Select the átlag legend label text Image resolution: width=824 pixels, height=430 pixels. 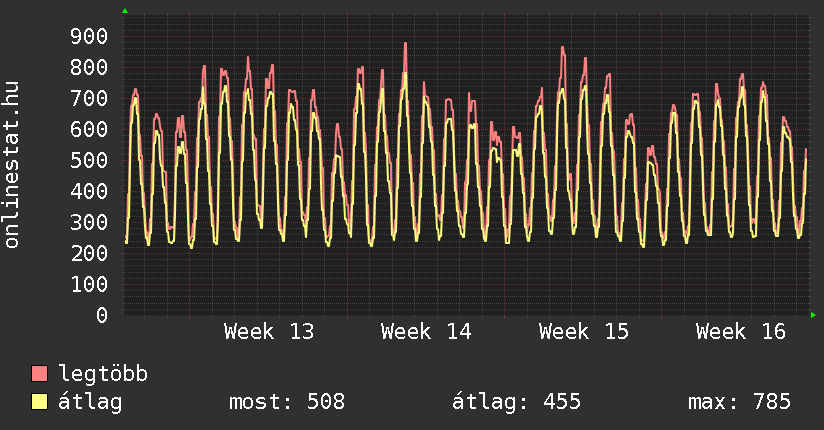tap(90, 402)
